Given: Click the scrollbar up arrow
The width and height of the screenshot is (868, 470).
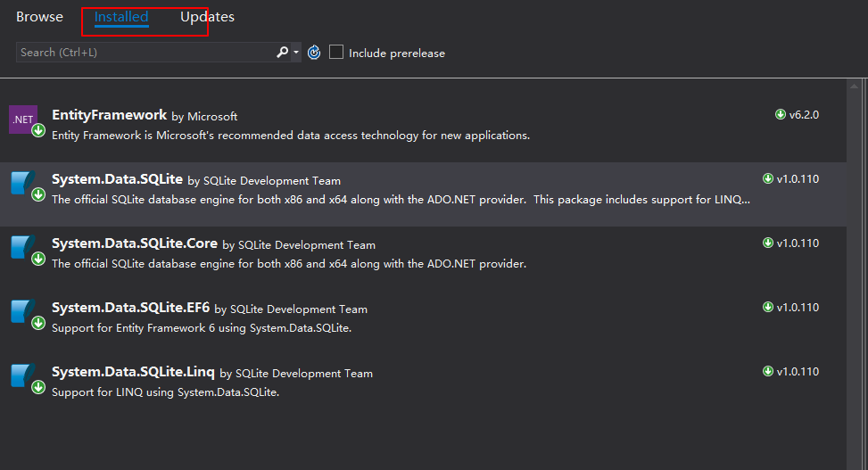Looking at the screenshot, I should tap(854, 86).
